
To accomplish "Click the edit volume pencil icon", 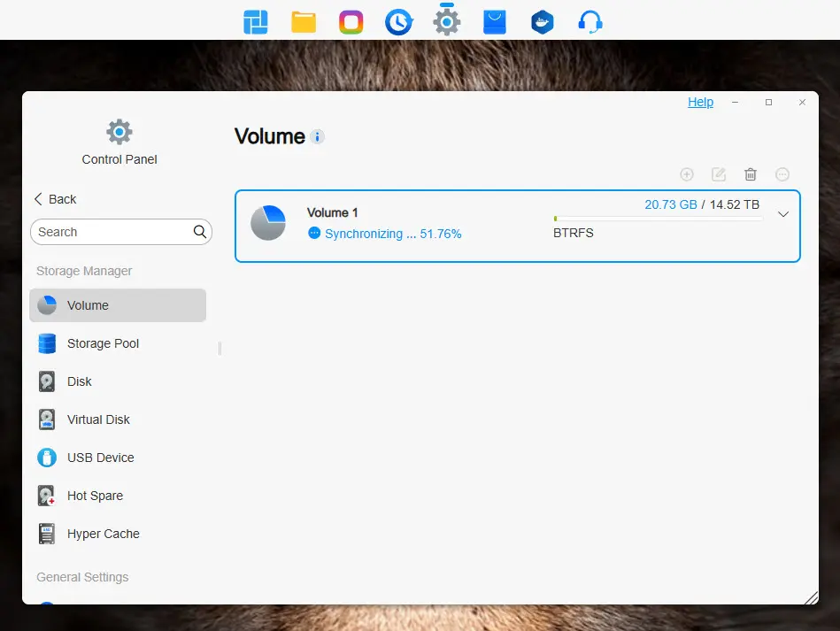I will pyautogui.click(x=719, y=174).
